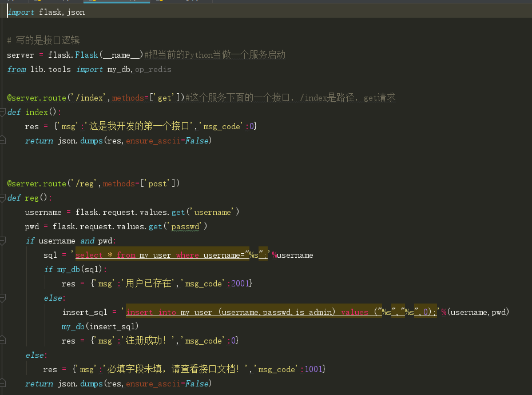Click the string '这是我开发的第一个接口'
Viewport: 532px width, 395px height.
[139, 126]
